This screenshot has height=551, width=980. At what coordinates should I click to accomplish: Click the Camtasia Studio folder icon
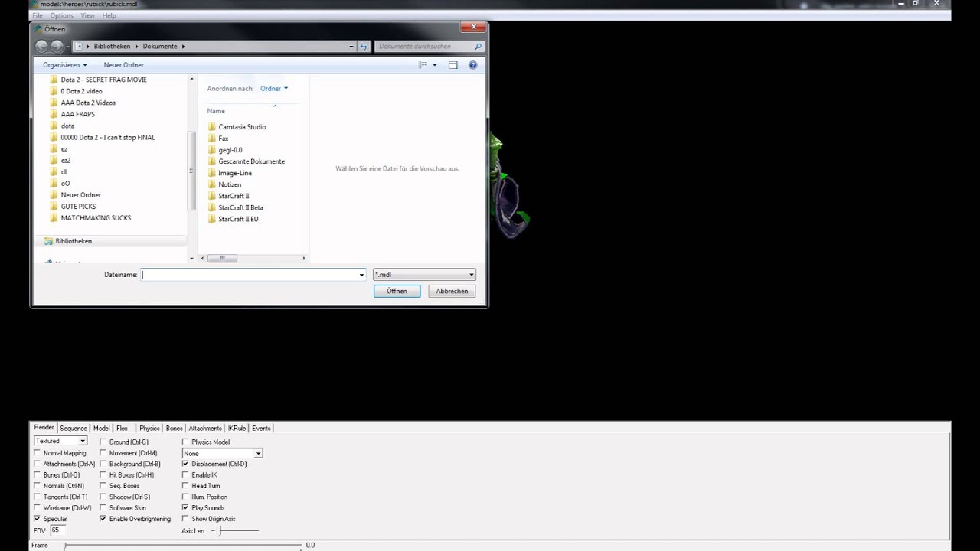click(x=212, y=127)
